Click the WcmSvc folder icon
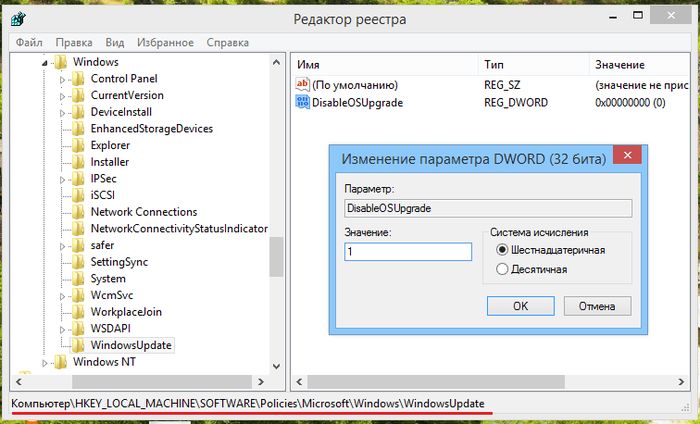Viewport: 700px width, 424px height. 78,295
